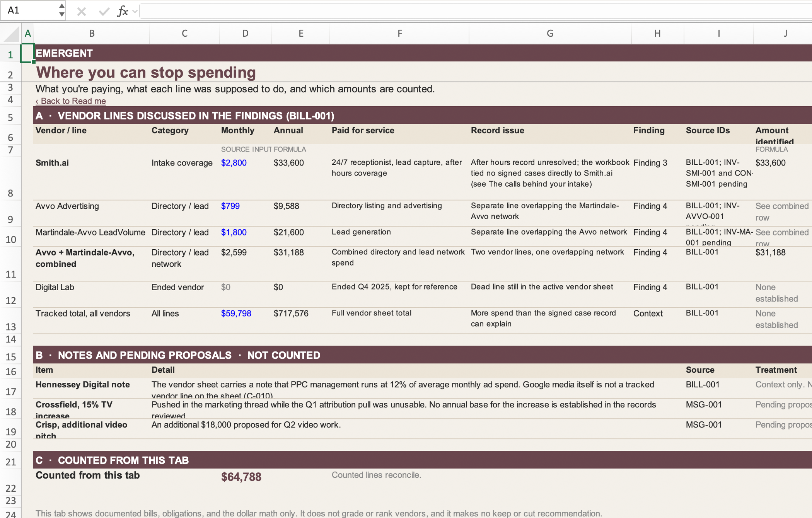
Task: Click the select-all corner triangle
Action: [x=11, y=34]
